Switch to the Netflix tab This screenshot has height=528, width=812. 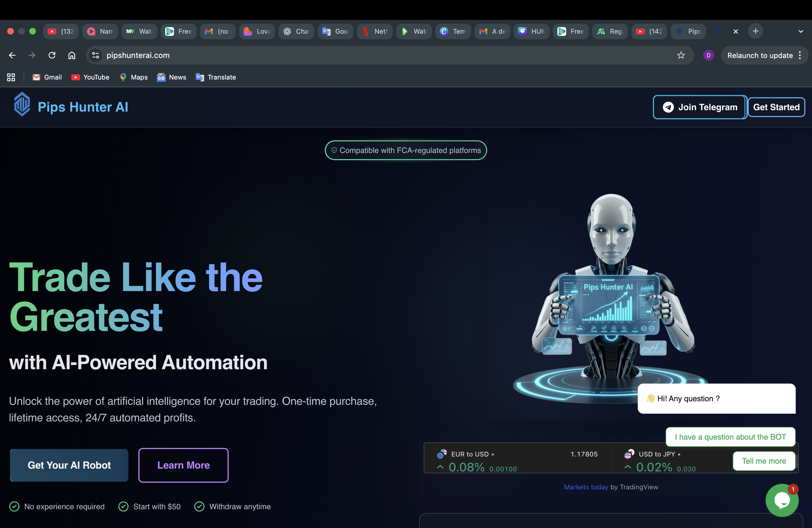click(x=375, y=31)
